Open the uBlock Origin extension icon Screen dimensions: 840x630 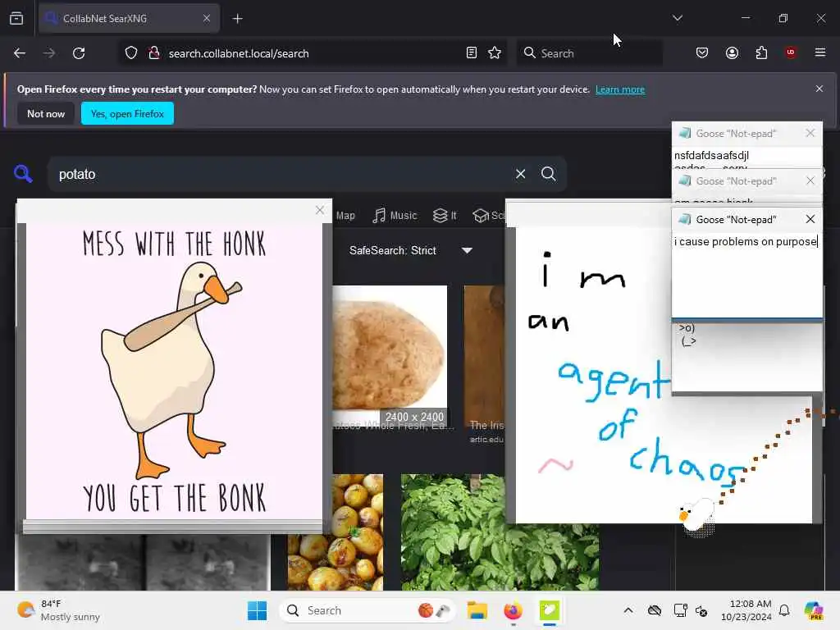point(791,53)
